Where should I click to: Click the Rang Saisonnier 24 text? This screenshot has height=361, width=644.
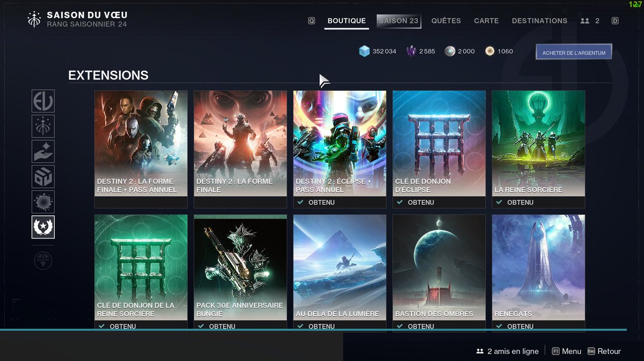coord(87,24)
